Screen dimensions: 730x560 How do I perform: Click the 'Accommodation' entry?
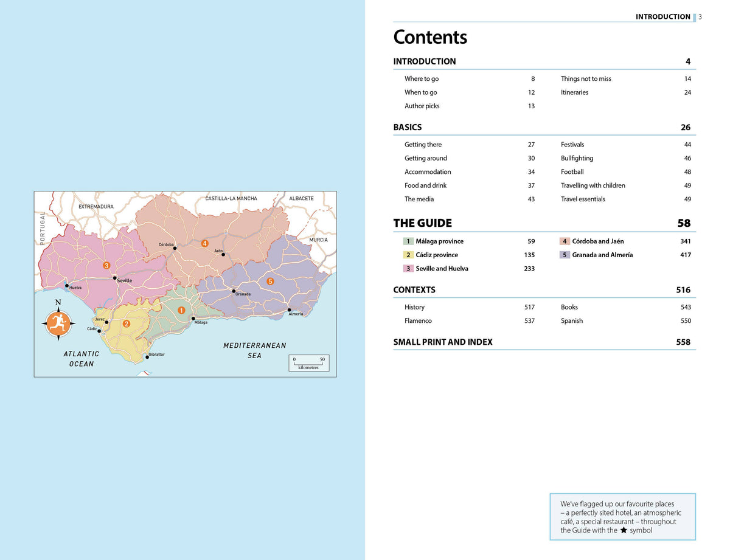point(428,172)
